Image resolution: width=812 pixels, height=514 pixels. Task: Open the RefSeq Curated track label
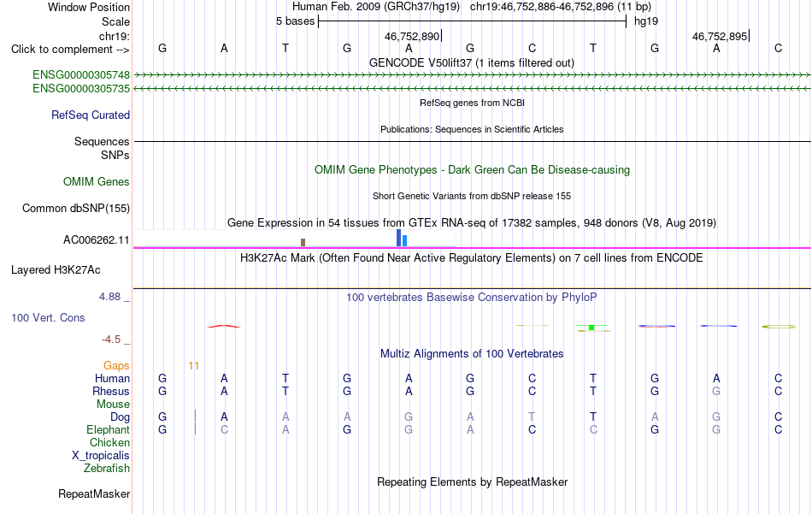tap(91, 115)
